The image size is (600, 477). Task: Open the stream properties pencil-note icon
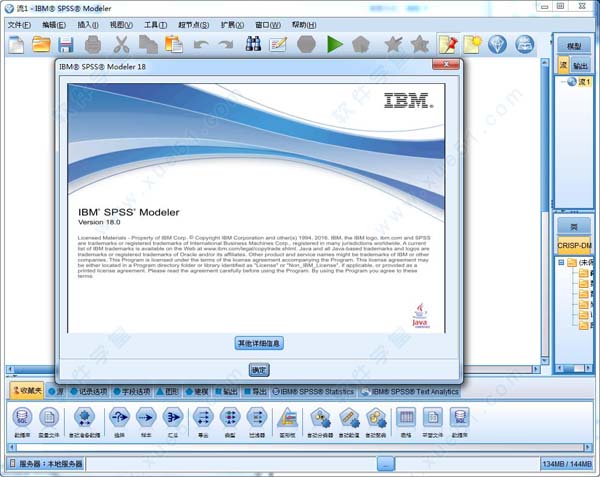[x=279, y=45]
